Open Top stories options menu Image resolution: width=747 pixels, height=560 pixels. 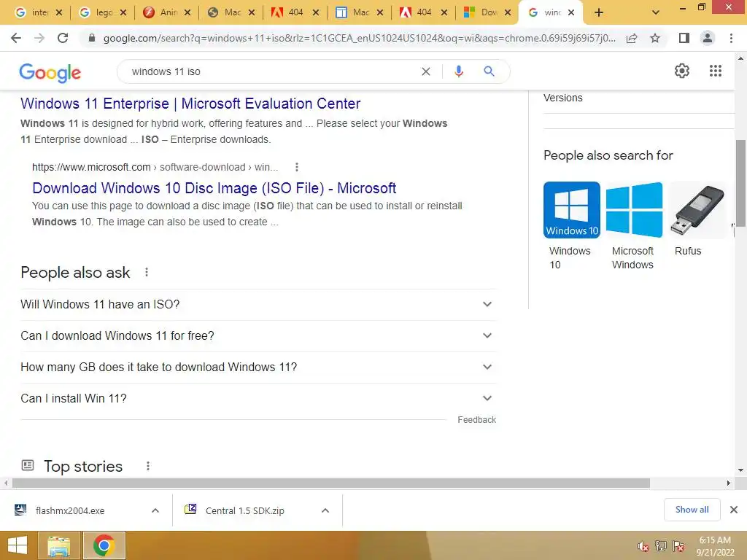click(x=148, y=466)
